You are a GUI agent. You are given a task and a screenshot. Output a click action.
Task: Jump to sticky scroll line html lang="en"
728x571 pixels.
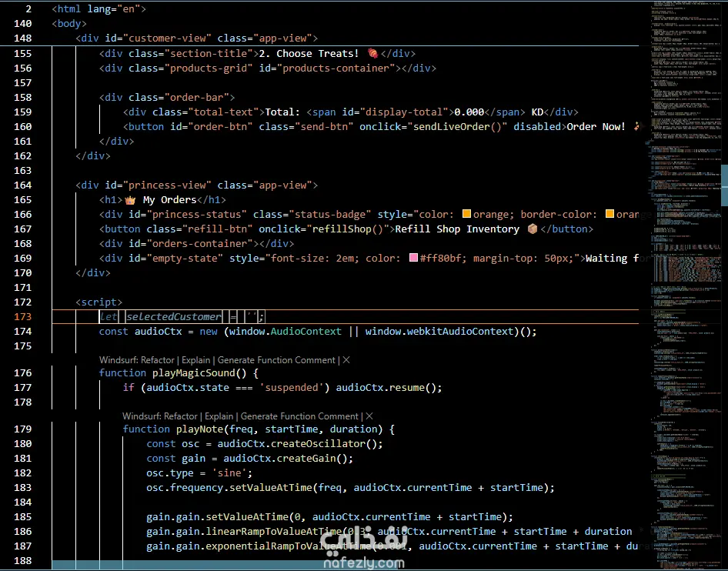99,8
